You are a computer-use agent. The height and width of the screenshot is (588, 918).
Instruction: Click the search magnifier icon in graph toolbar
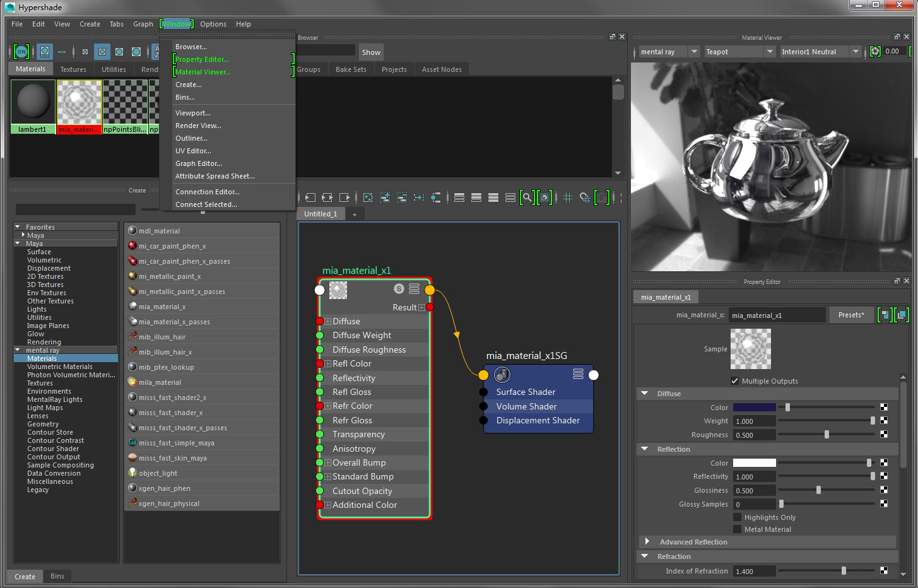(527, 197)
